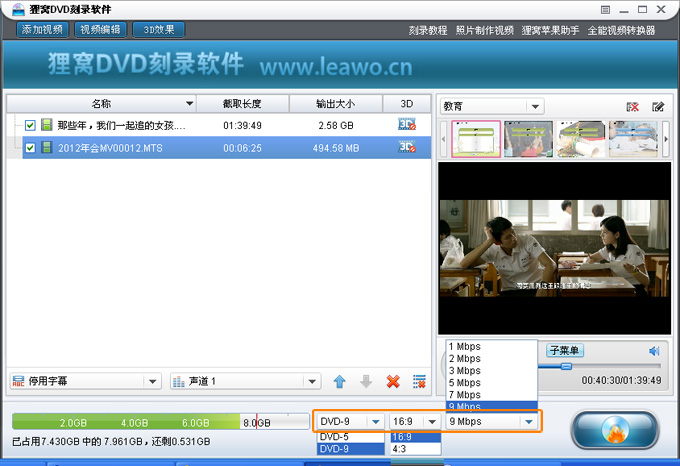Open the 停用字幕 subtitle dropdown
Image resolution: width=680 pixels, height=466 pixels.
[85, 381]
